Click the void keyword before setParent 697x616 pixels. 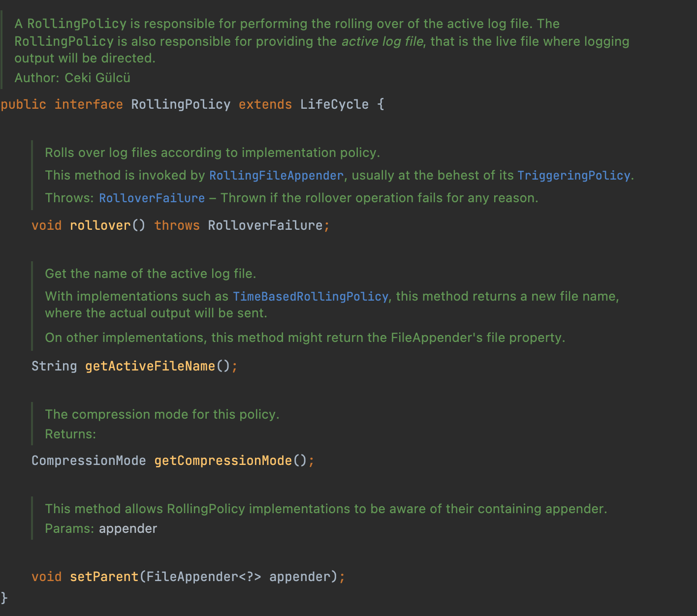pos(47,577)
